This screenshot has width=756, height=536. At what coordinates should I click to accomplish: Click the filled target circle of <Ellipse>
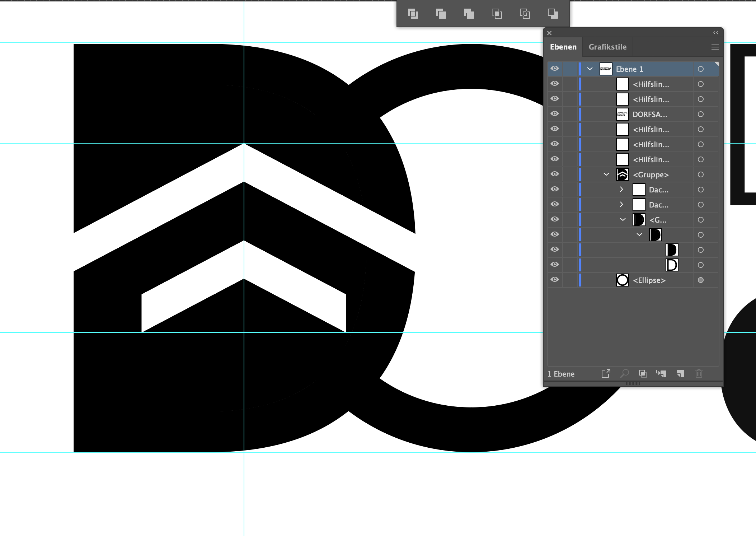(701, 280)
